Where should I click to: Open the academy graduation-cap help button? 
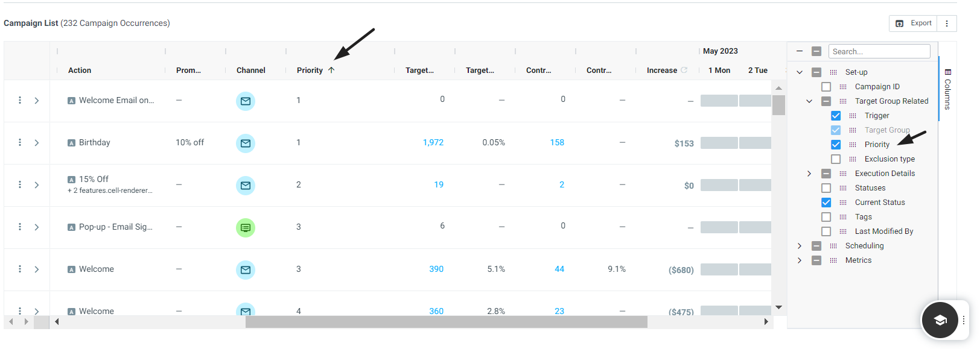[940, 320]
